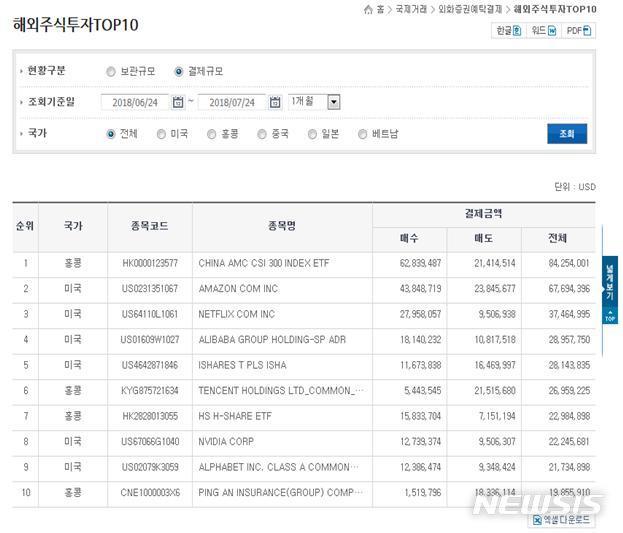Click Amazon total amount 67,694,396

(569, 289)
